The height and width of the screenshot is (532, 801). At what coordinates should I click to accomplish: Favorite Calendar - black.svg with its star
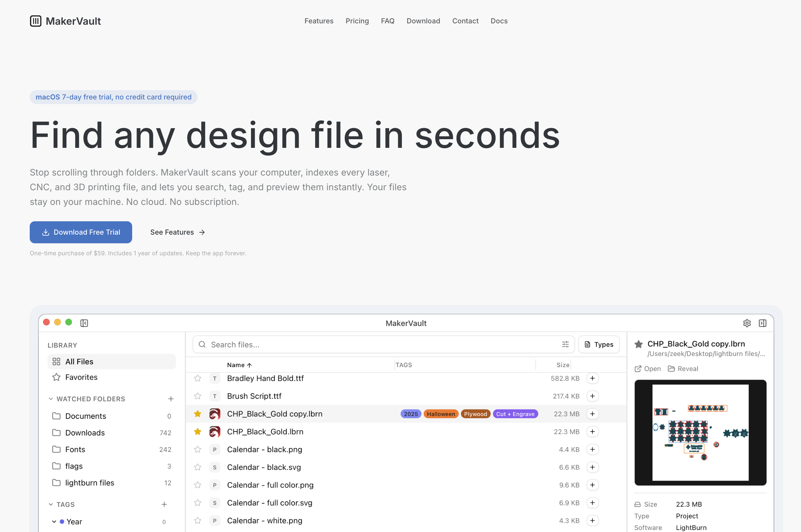[198, 467]
